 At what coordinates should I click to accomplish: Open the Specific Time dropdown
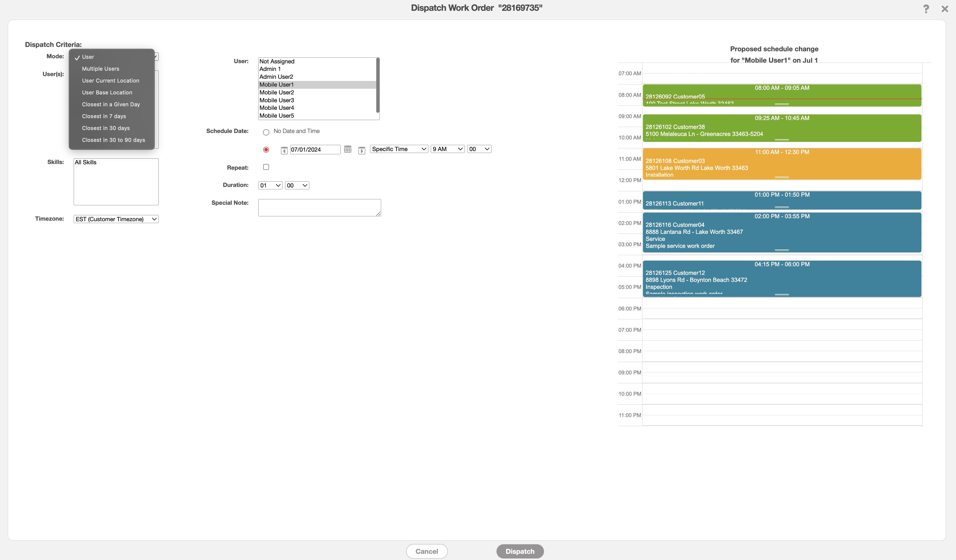pyautogui.click(x=399, y=149)
